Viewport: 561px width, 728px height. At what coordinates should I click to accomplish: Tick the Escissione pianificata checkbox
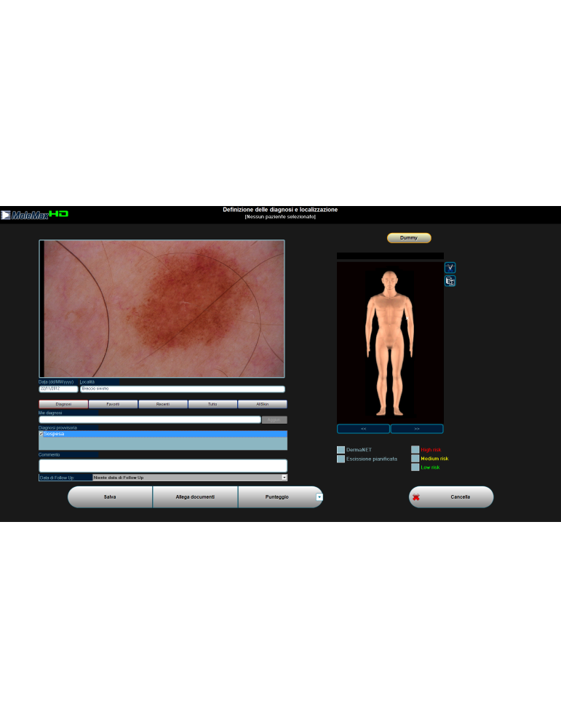[x=341, y=459]
